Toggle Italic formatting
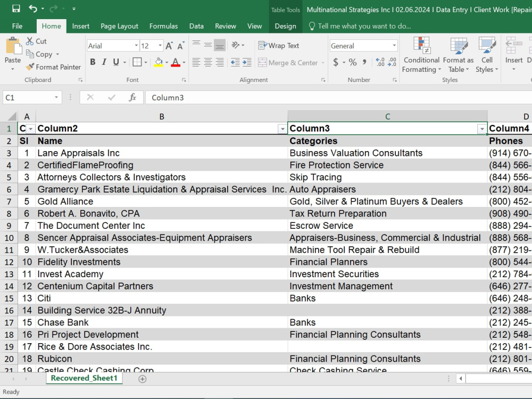This screenshot has width=532, height=399. 104,62
